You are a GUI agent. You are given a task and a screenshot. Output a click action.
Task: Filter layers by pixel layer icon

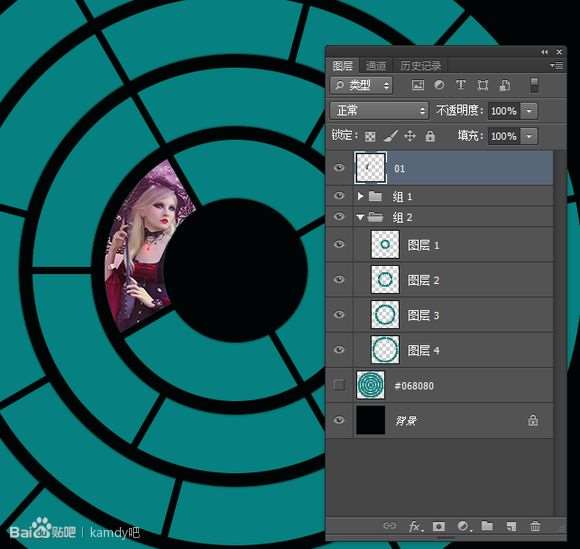[x=418, y=85]
